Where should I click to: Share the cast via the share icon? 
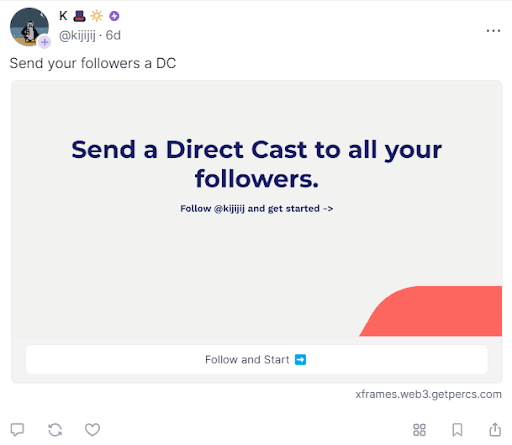pos(495,429)
